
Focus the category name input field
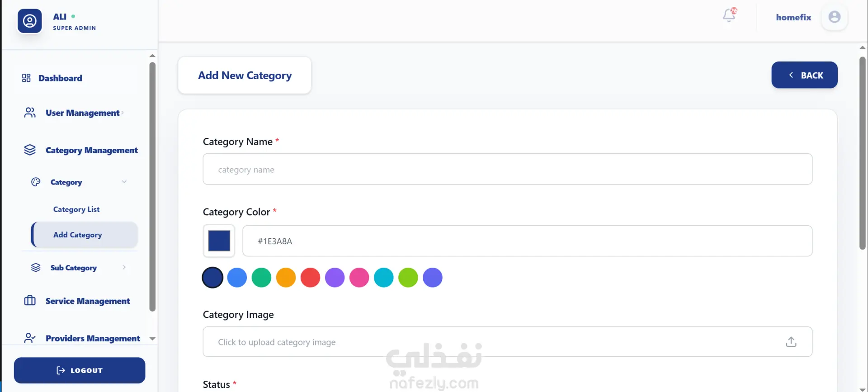click(x=507, y=170)
